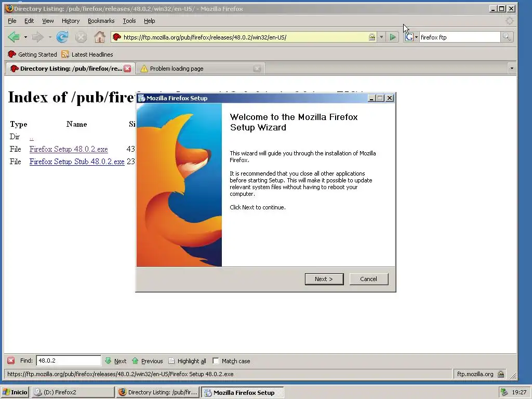Viewport: 532px width, 399px height.
Task: Toggle the Match case checkbox
Action: (216, 361)
